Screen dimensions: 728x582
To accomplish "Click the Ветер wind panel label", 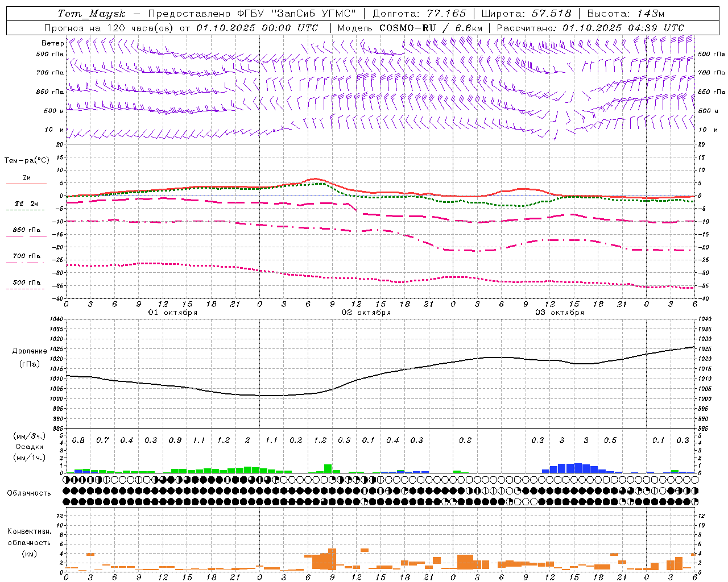I will coord(52,43).
